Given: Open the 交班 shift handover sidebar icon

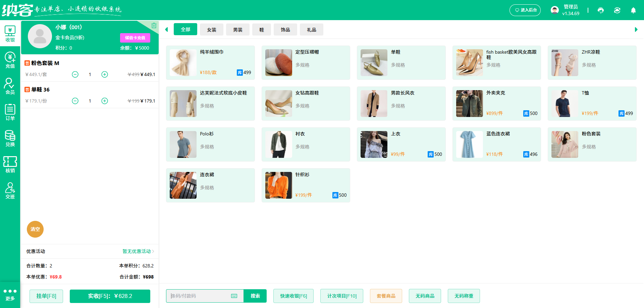Looking at the screenshot, I should 10,191.
